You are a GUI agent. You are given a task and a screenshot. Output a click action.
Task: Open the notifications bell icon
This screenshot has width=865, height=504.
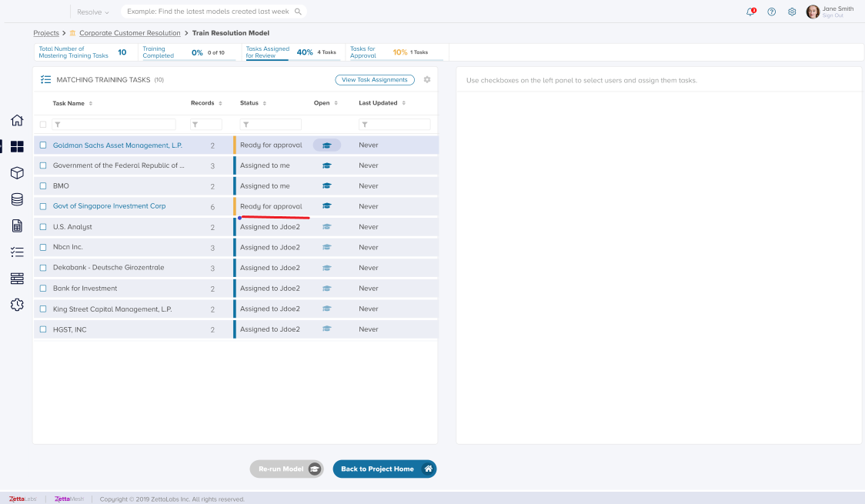[x=750, y=12]
